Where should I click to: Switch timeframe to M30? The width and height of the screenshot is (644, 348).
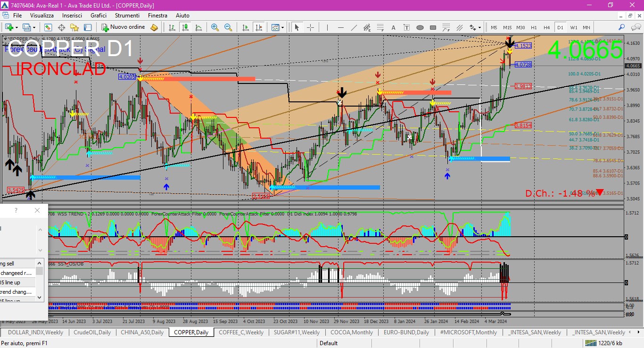click(520, 27)
